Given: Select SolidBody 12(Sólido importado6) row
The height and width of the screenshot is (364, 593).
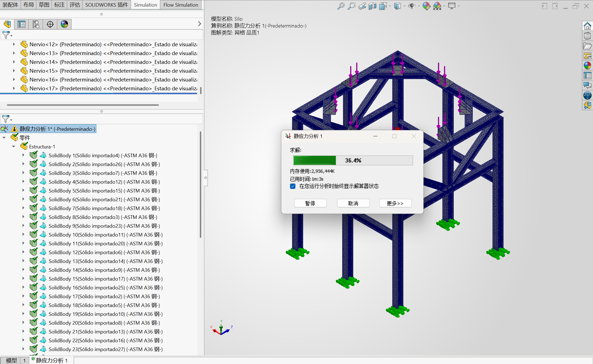Looking at the screenshot, I should [x=104, y=252].
